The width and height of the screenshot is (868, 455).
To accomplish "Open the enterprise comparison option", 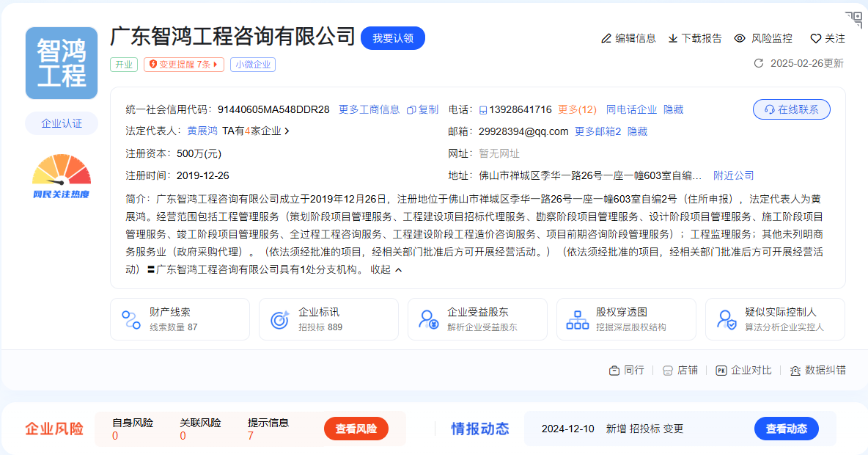I will (743, 371).
